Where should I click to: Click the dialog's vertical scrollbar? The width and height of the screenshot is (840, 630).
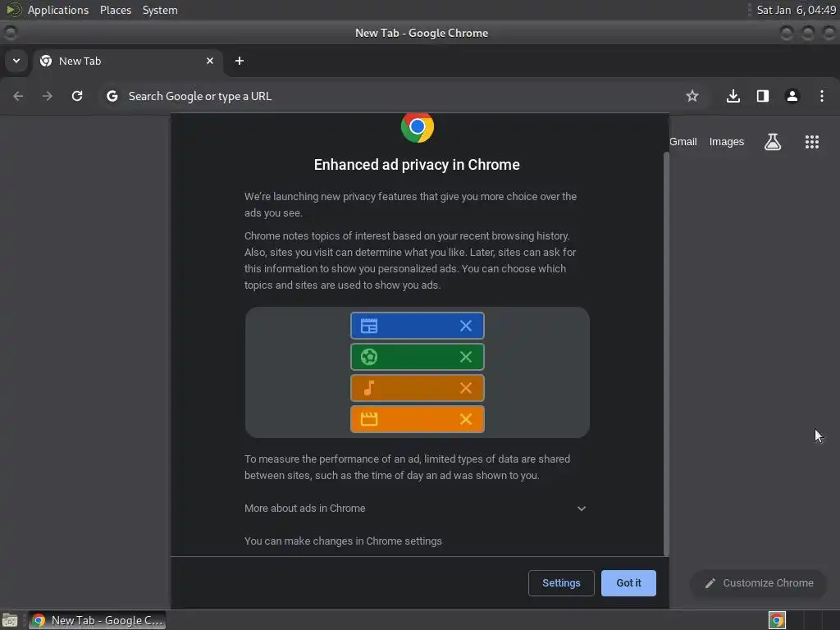pyautogui.click(x=666, y=354)
